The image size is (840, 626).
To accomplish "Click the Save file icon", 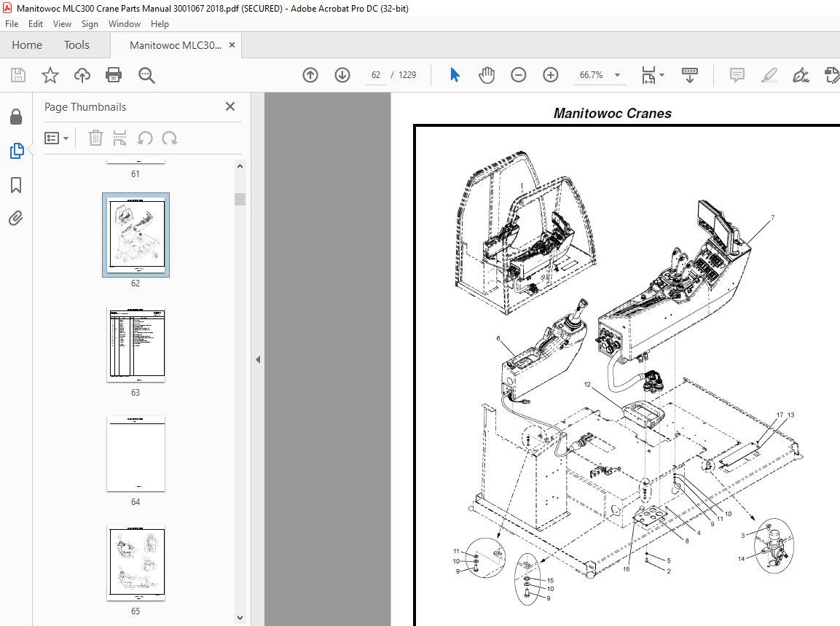I will coord(18,75).
